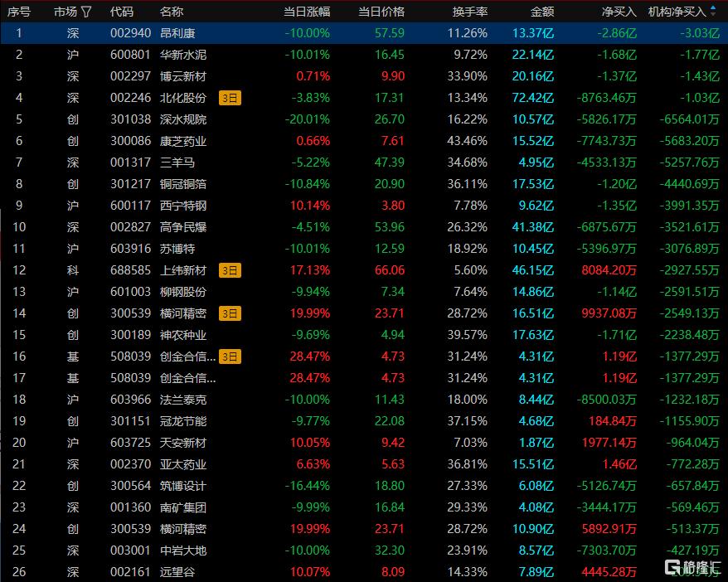Select stock name 中岩大地
Viewport: 728px width, 582px height.
tap(183, 550)
